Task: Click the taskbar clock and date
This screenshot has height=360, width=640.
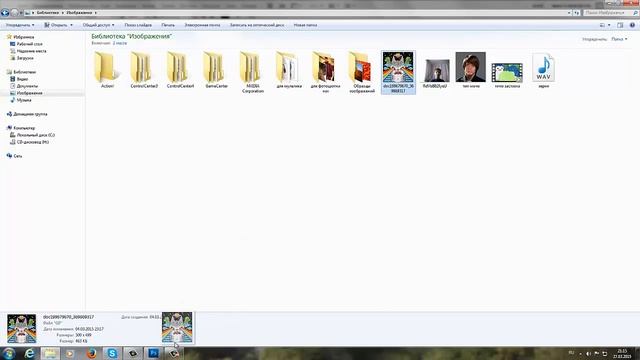Action: 622,354
